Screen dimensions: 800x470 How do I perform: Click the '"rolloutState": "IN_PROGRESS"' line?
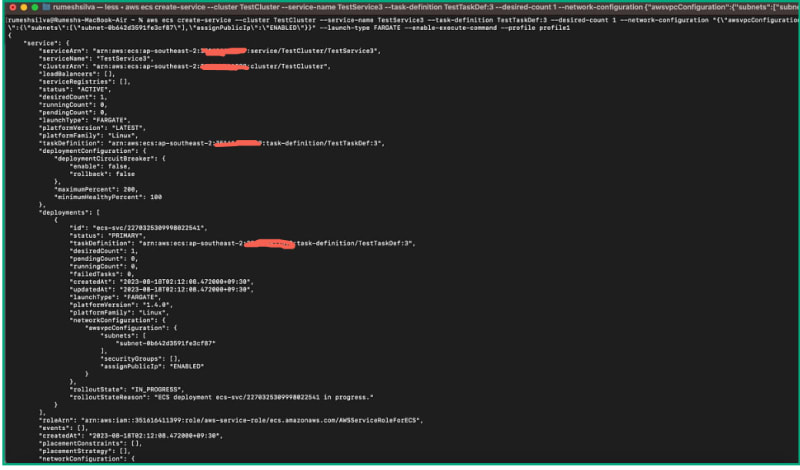point(127,389)
